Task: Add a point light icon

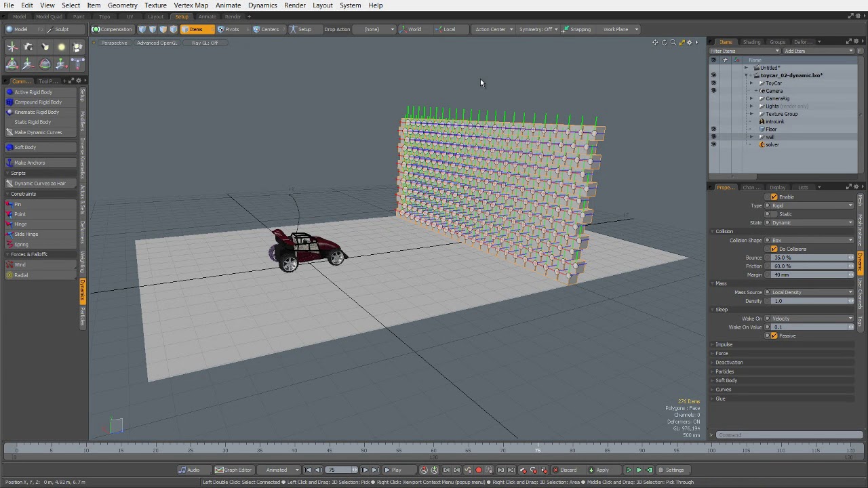Action: click(61, 47)
